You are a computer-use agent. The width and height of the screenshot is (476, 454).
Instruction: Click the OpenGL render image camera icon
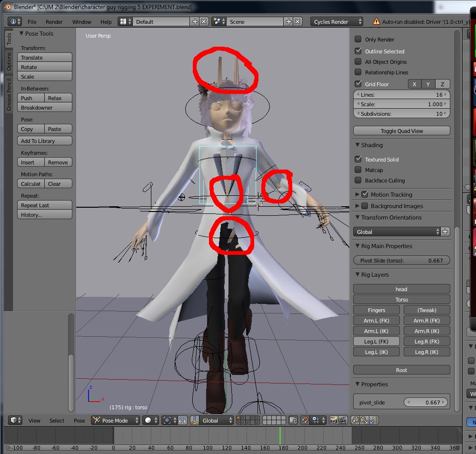click(333, 420)
